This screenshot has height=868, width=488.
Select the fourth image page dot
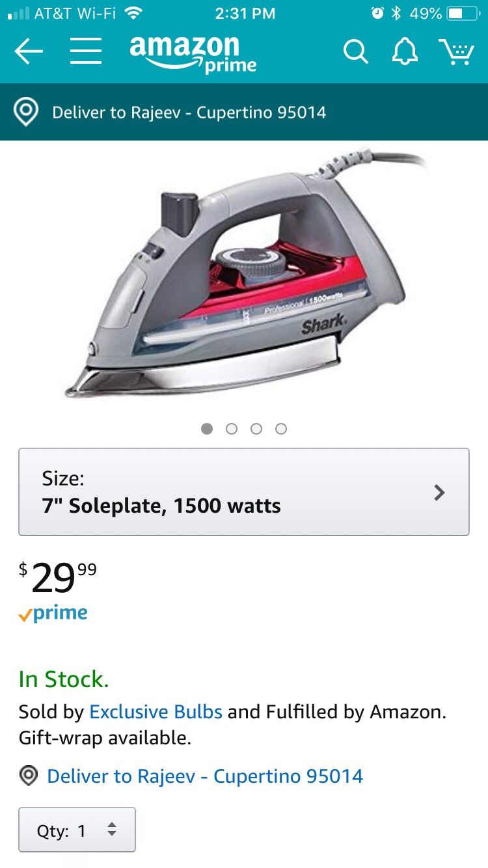281,429
